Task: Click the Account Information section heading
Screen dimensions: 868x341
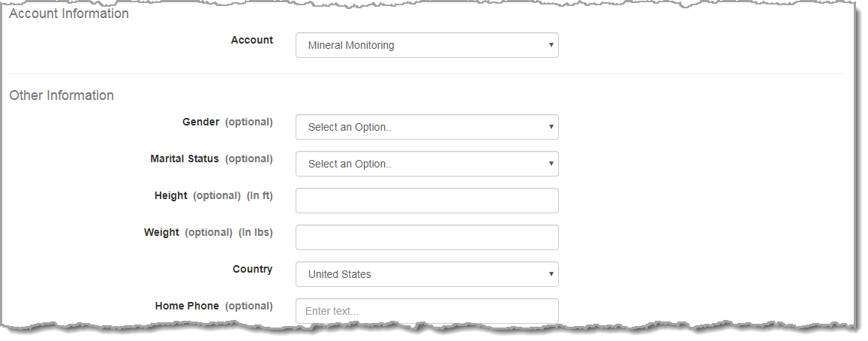Action: click(x=69, y=14)
